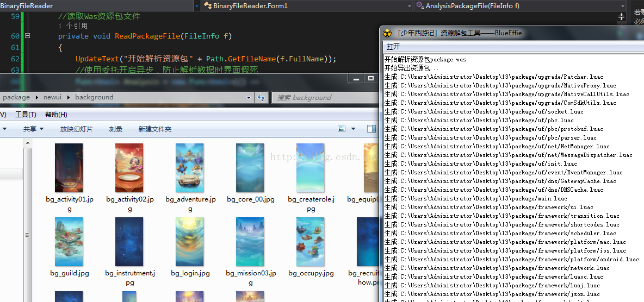The height and width of the screenshot is (302, 644).
Task: Select bg_createrole.jpg thumbnail
Action: point(311,167)
